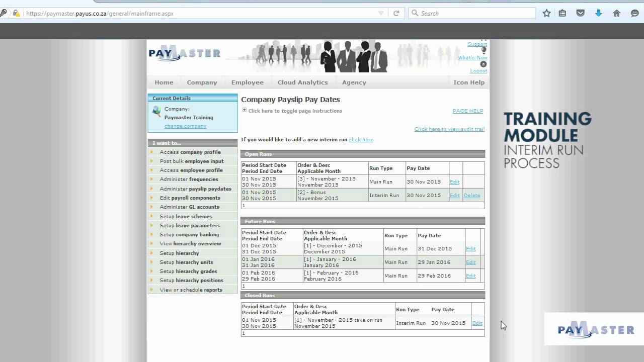Select Access employee profile
Viewport: 644px width, 362px height.
click(192, 170)
